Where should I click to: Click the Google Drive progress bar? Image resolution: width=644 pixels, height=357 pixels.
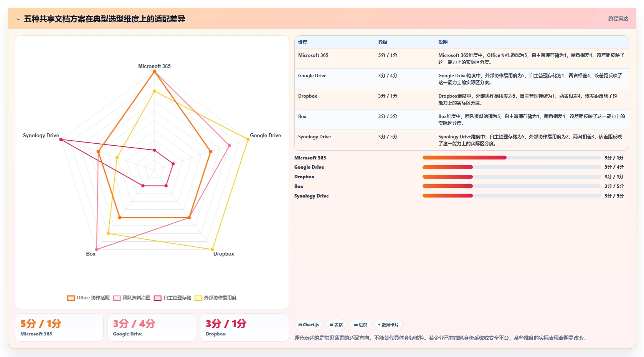[x=512, y=167]
